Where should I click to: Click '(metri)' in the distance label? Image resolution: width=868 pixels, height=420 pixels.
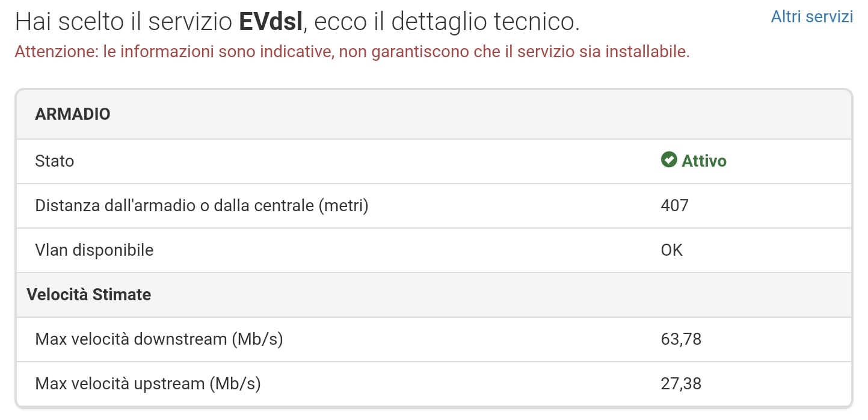(343, 206)
